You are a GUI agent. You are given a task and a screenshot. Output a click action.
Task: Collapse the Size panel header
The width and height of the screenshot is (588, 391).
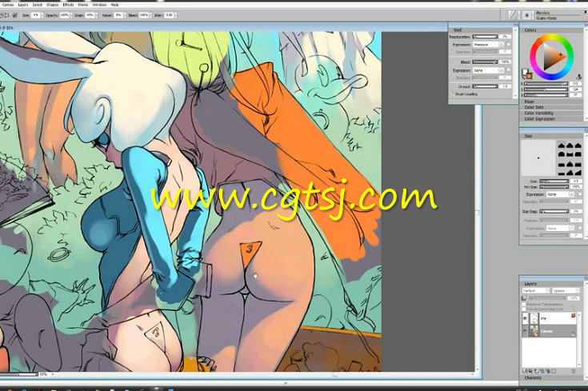[x=553, y=136]
